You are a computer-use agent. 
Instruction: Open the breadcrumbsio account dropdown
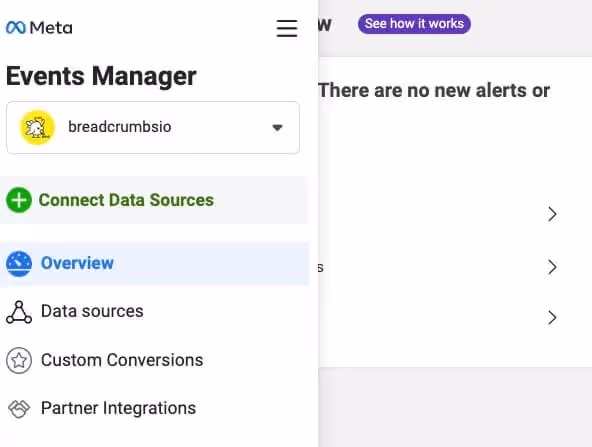[x=153, y=128]
